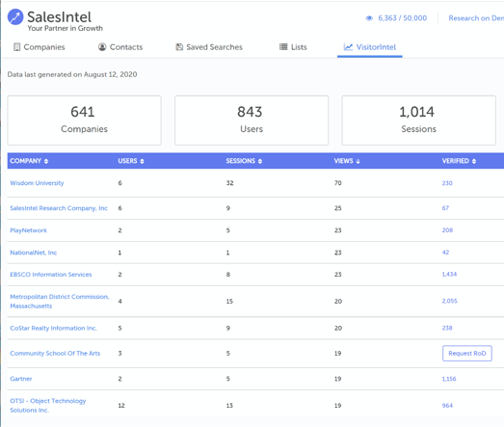The width and height of the screenshot is (504, 427).
Task: Open the Saved Searches tab
Action: coord(209,47)
